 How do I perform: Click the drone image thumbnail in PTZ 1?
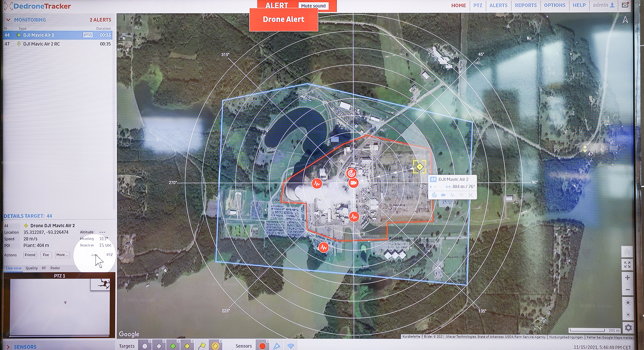(100, 284)
